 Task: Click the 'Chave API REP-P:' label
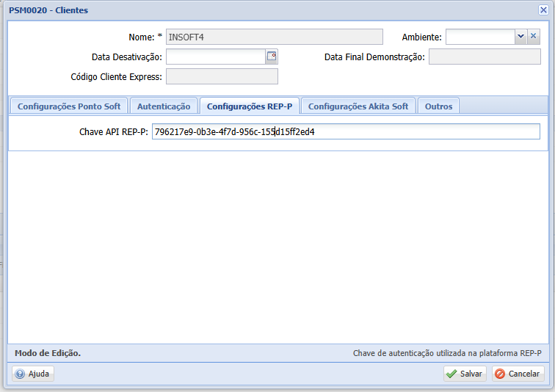tap(114, 132)
